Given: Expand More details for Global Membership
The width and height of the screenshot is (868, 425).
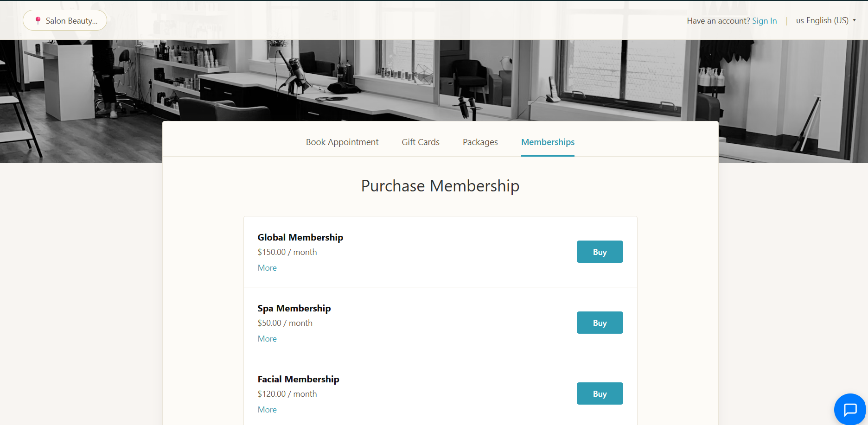Looking at the screenshot, I should point(267,268).
